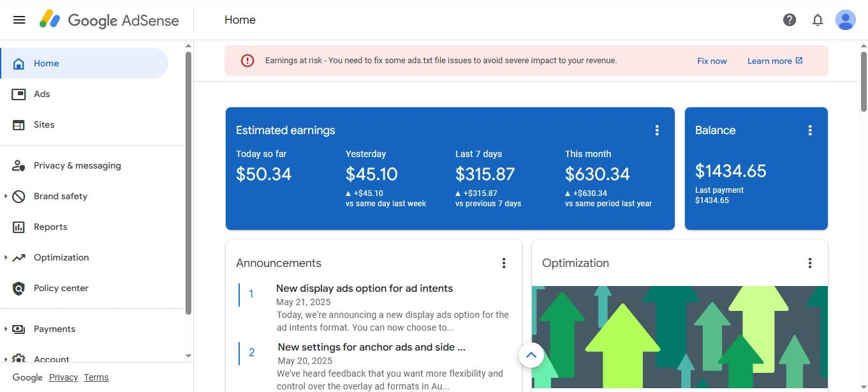868x392 pixels.
Task: Expand the Payments sidebar section
Action: click(6, 329)
